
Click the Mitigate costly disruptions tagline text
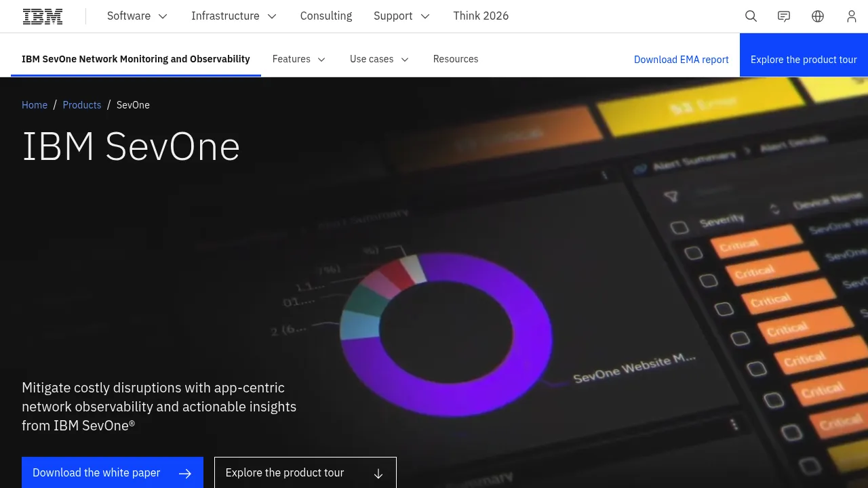(159, 407)
